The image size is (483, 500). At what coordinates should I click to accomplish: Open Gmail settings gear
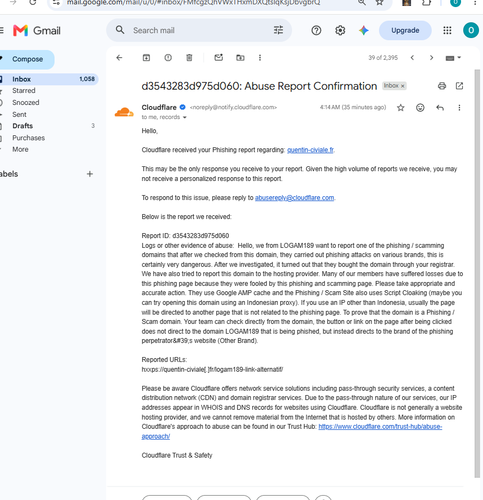[340, 30]
